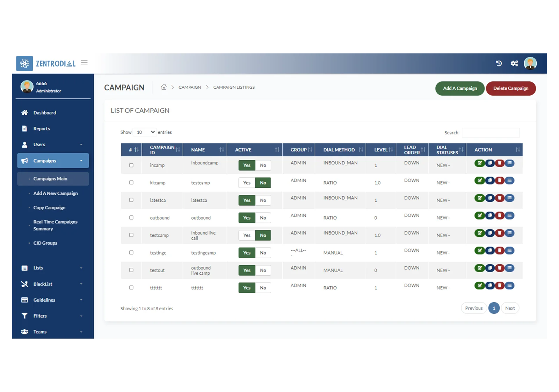Open the Show entries count dropdown

[x=145, y=132]
